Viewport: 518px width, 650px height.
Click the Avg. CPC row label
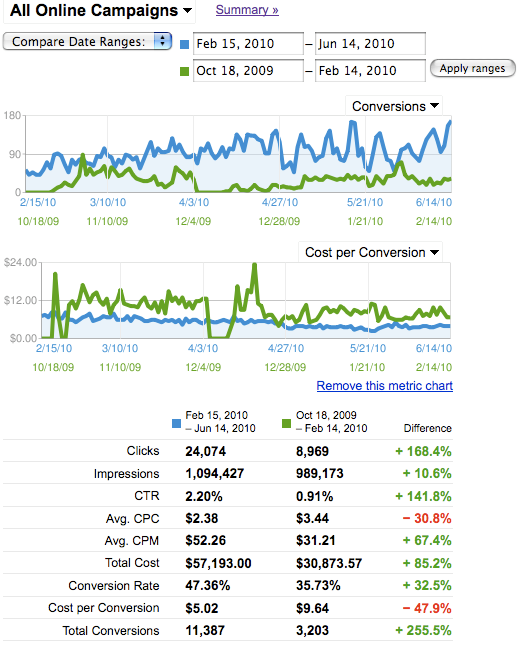coord(133,519)
